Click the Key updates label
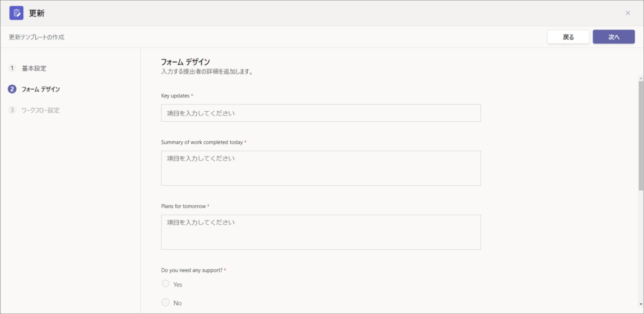The image size is (644, 314). 175,95
